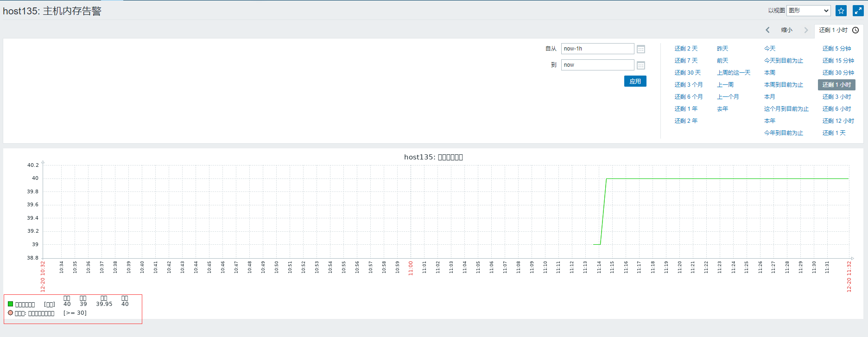Select 还剩 12 小时 range
The image size is (868, 337).
pyautogui.click(x=838, y=121)
